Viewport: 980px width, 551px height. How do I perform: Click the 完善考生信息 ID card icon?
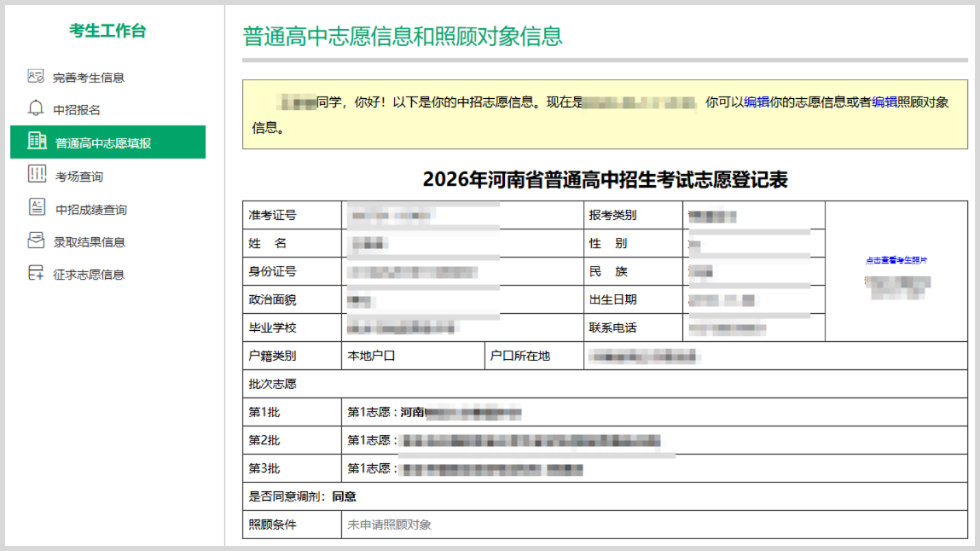click(36, 76)
